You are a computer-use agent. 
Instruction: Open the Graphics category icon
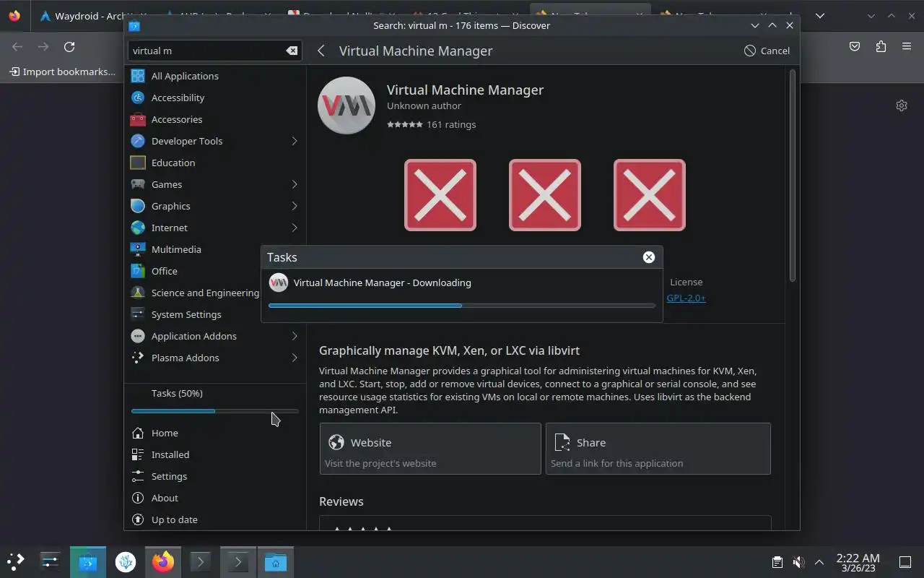(x=138, y=206)
